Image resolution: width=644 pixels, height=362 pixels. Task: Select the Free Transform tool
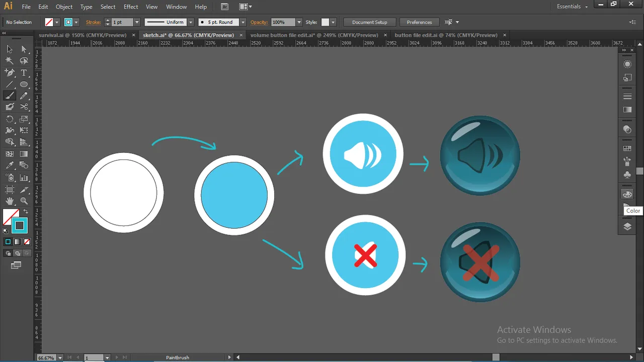(x=24, y=131)
